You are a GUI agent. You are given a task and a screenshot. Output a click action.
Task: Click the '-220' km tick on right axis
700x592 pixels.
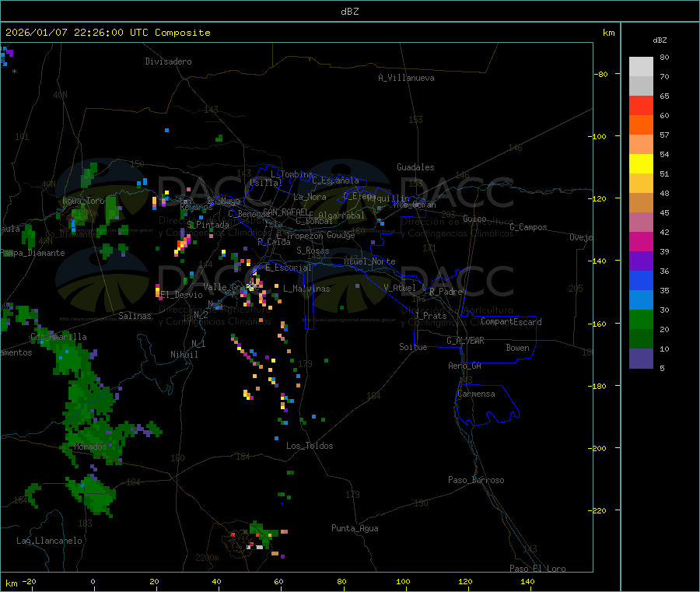pos(599,510)
